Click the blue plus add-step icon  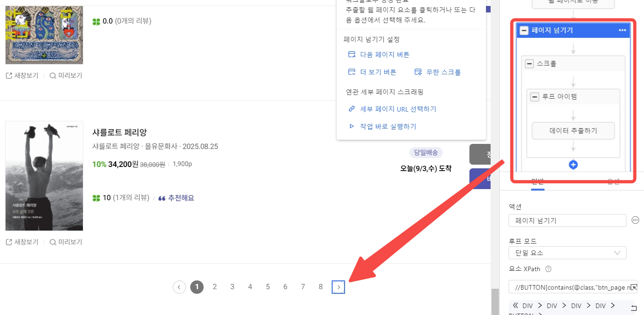point(574,165)
